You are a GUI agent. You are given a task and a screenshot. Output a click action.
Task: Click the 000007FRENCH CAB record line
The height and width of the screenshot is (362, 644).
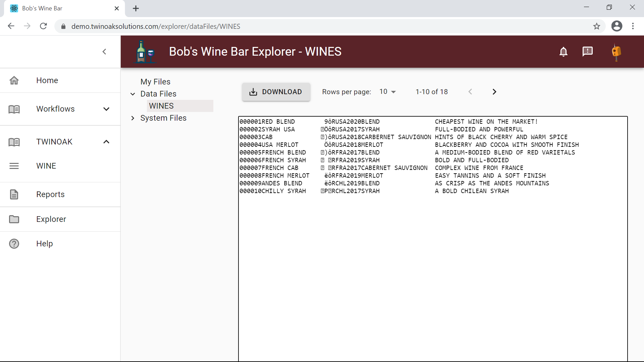coord(381,168)
